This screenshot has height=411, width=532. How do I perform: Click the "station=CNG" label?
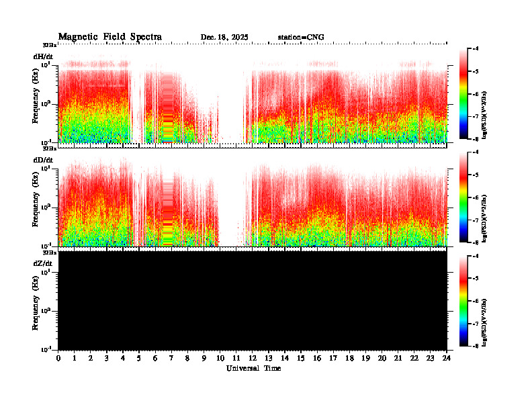(x=301, y=37)
